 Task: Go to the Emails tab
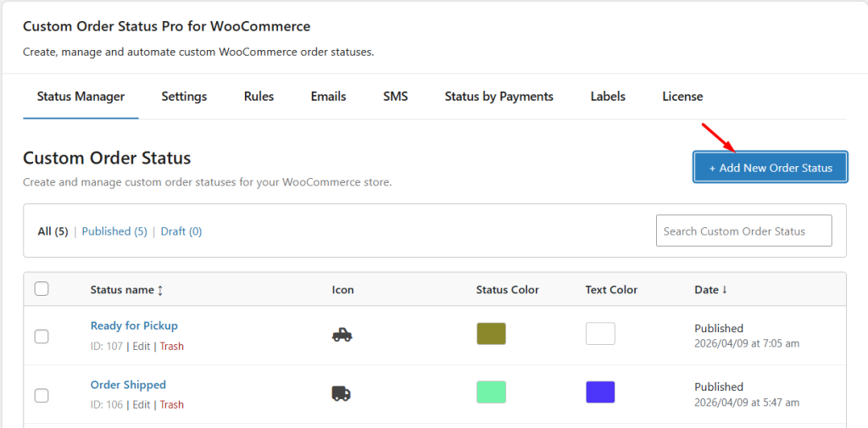pos(328,97)
